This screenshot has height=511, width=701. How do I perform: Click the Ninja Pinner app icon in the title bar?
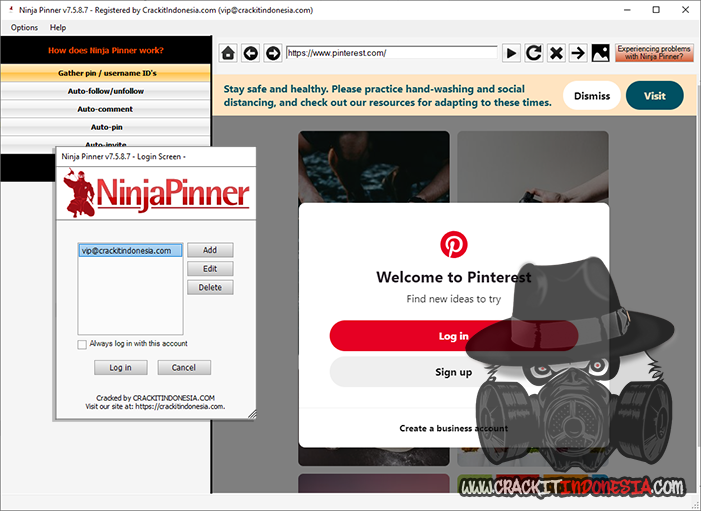coord(10,10)
